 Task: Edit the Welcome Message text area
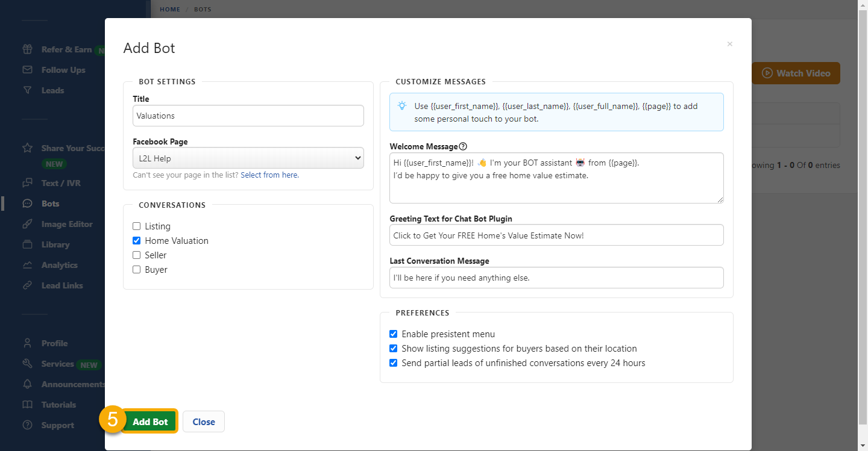click(556, 178)
